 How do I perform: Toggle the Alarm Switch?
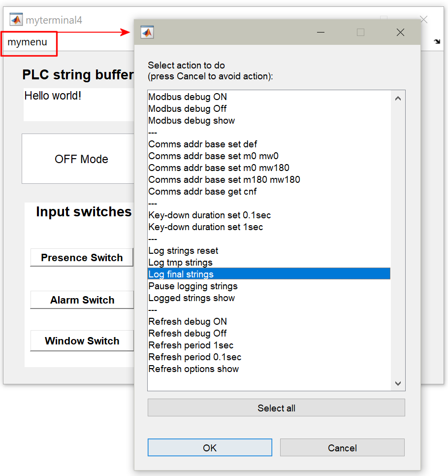pyautogui.click(x=82, y=300)
